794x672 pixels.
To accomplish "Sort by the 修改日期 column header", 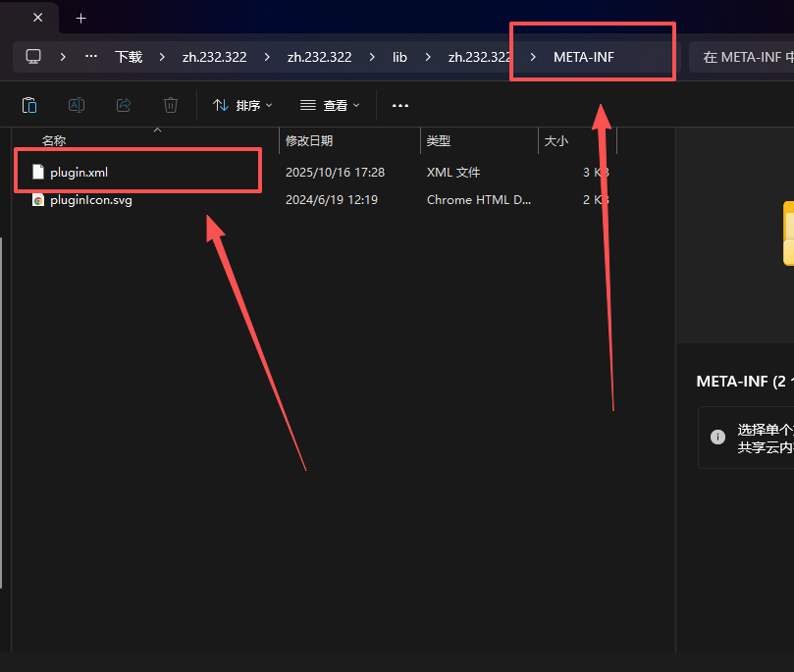I will click(x=309, y=141).
